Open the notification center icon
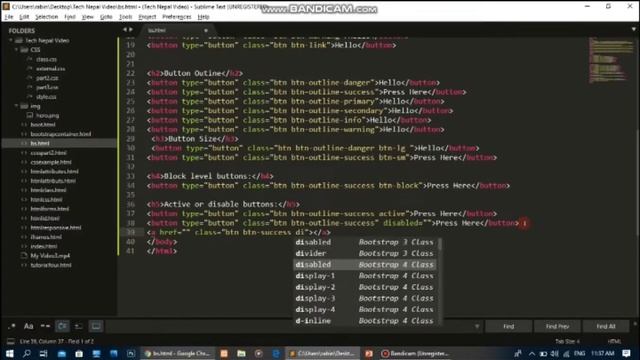 click(627, 353)
